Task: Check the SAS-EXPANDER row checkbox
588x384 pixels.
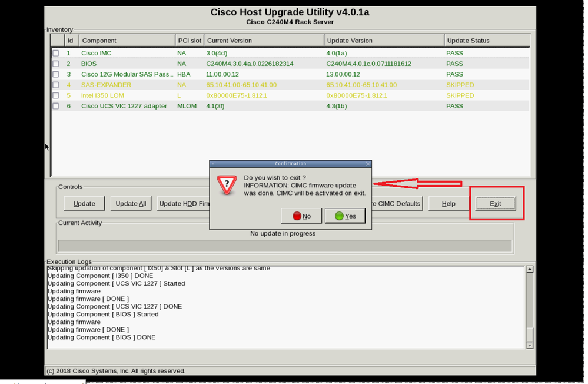Action: pyautogui.click(x=56, y=85)
